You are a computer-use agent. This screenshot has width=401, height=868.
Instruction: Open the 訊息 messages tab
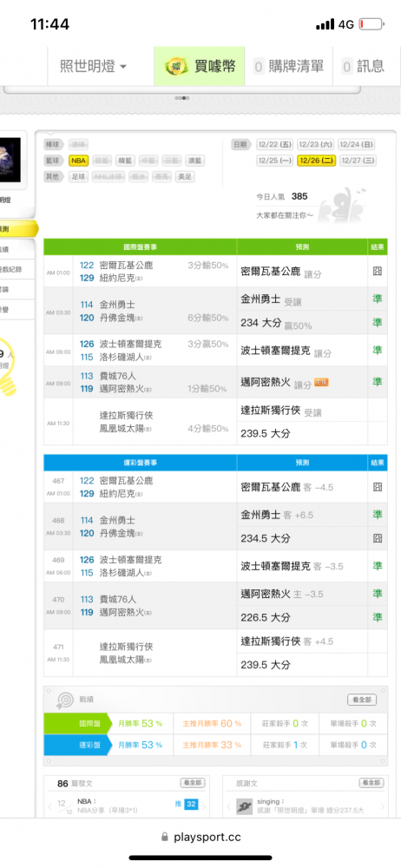click(364, 67)
